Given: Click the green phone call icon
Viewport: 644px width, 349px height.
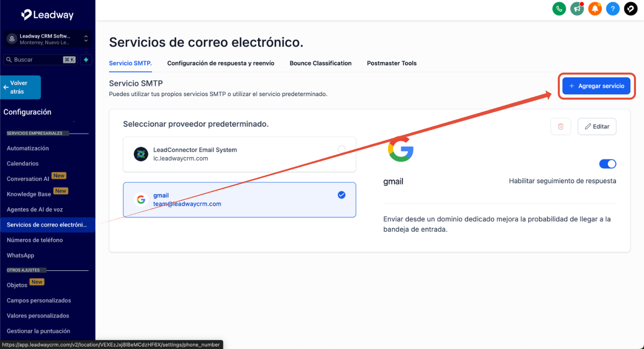Looking at the screenshot, I should tap(559, 9).
